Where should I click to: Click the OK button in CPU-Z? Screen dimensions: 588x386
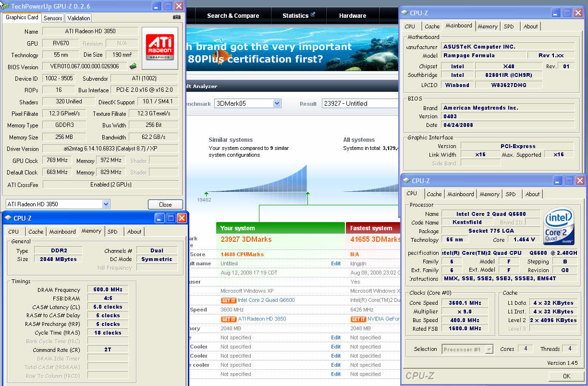click(566, 376)
